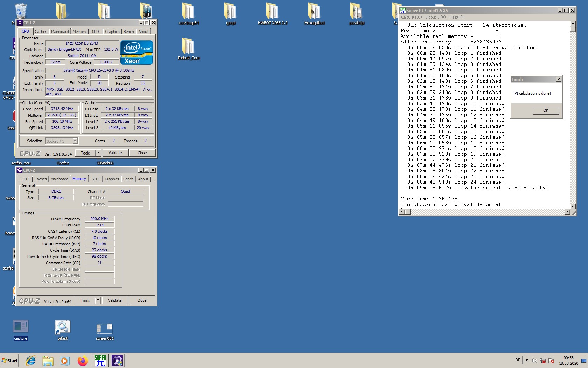Show hidden tray icons arrow
The height and width of the screenshot is (368, 588).
tap(527, 360)
